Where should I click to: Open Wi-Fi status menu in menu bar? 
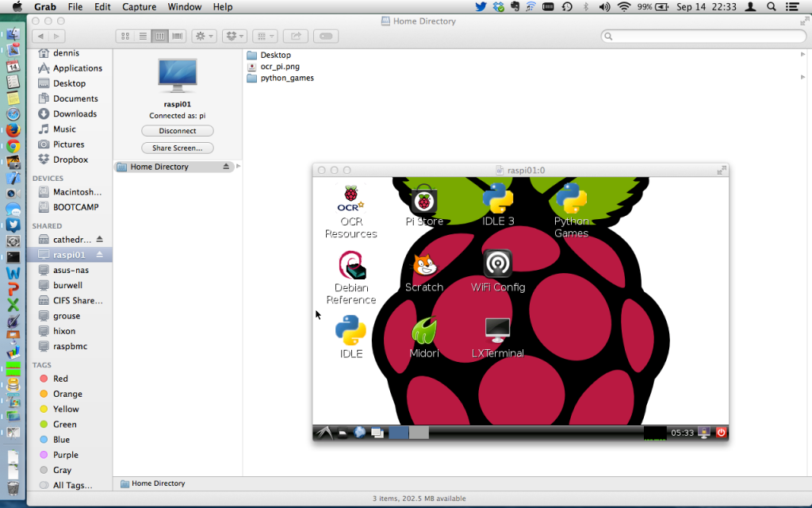[x=624, y=6]
